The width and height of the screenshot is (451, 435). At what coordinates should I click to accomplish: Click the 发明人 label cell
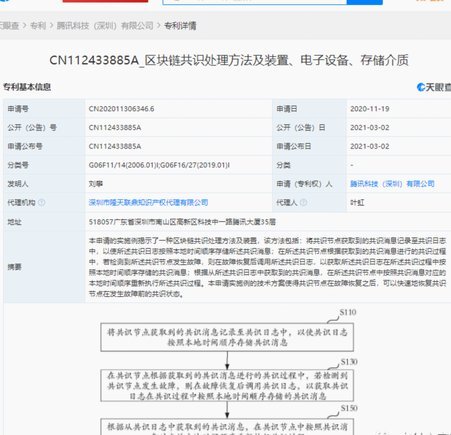coord(44,184)
